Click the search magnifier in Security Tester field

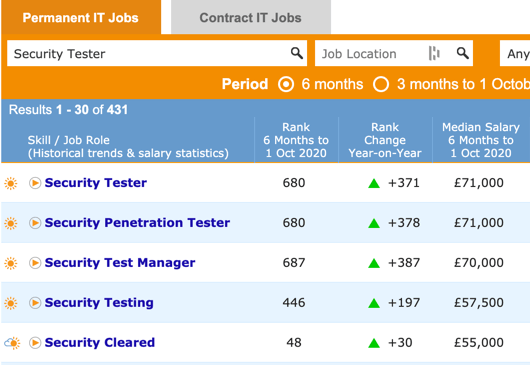(x=297, y=53)
